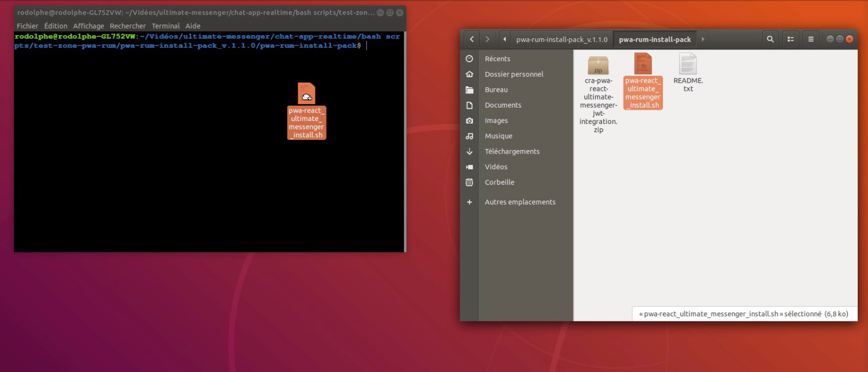Open the terminal Fichier menu
This screenshot has width=868, height=372.
click(x=27, y=26)
